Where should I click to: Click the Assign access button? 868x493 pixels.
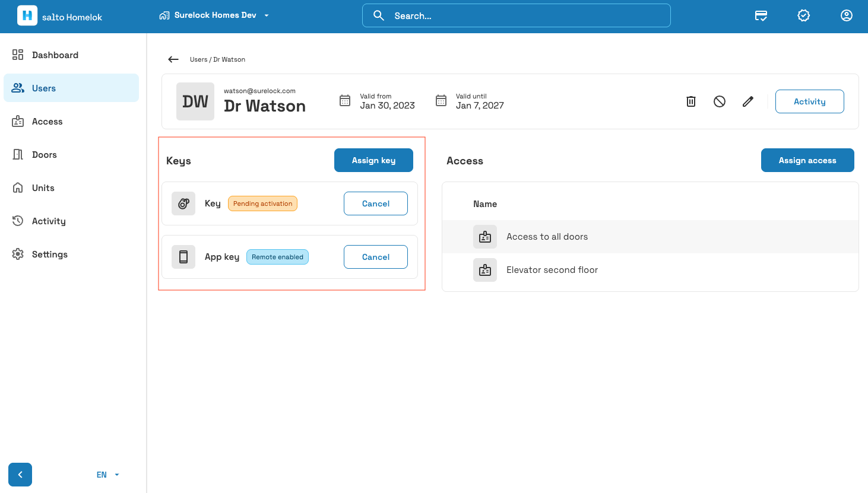(807, 160)
